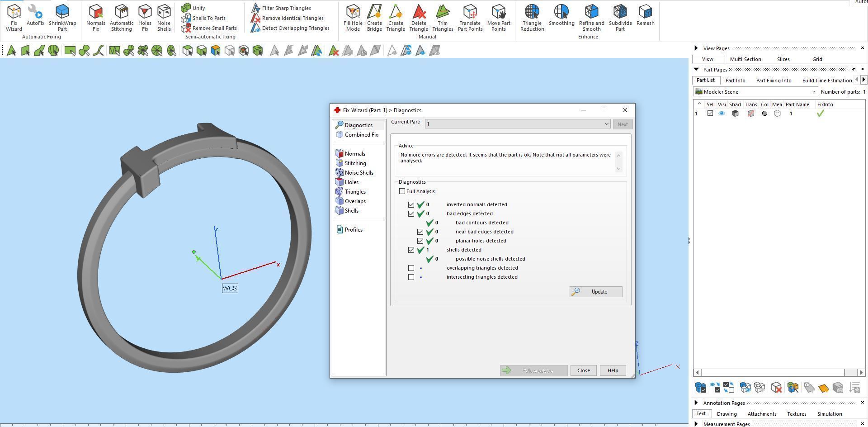Toggle transparency icon for part 1
The width and height of the screenshot is (868, 427).
click(x=751, y=114)
